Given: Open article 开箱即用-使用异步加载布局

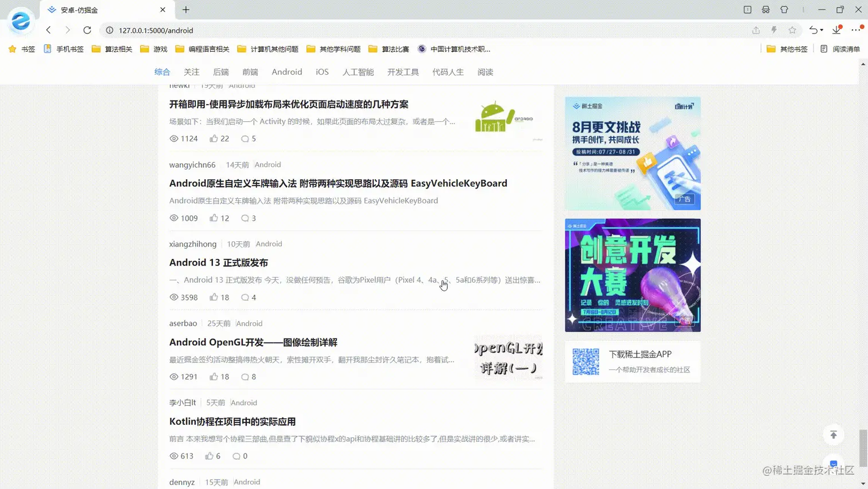Looking at the screenshot, I should tap(289, 104).
